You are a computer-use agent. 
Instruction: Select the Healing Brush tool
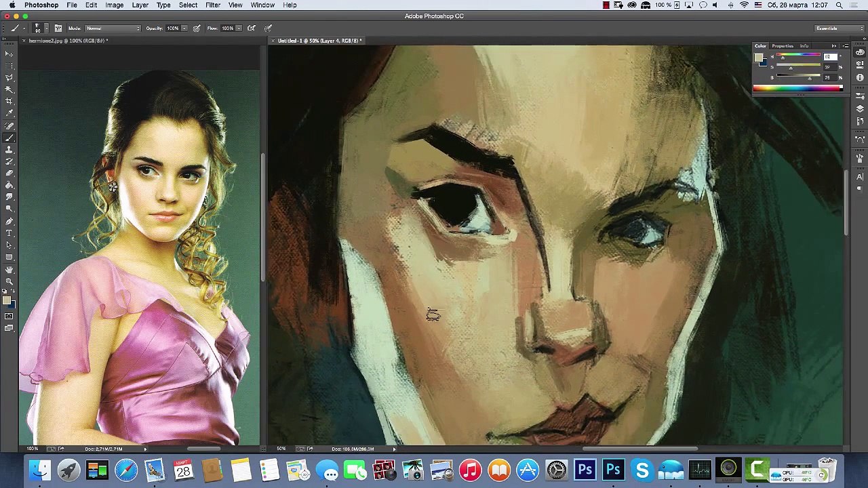[x=9, y=125]
